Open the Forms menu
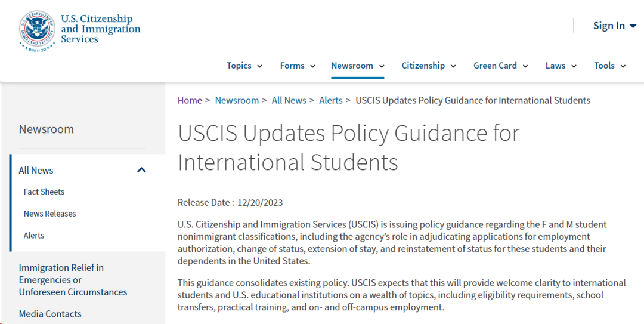 point(298,66)
